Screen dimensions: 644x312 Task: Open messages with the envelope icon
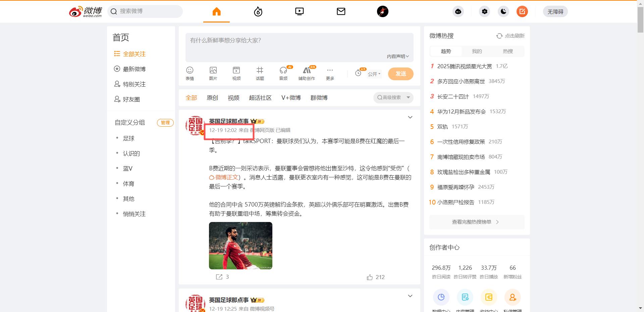pyautogui.click(x=341, y=11)
